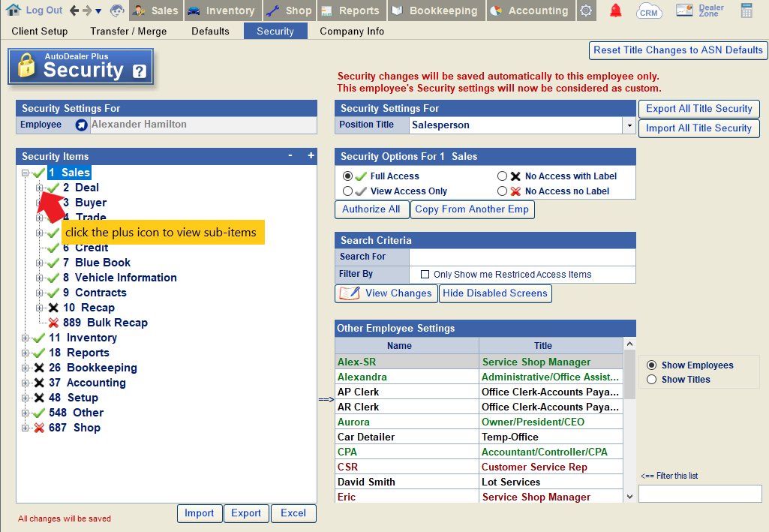This screenshot has height=532, width=769.
Task: Open the Shop module tab
Action: point(290,11)
